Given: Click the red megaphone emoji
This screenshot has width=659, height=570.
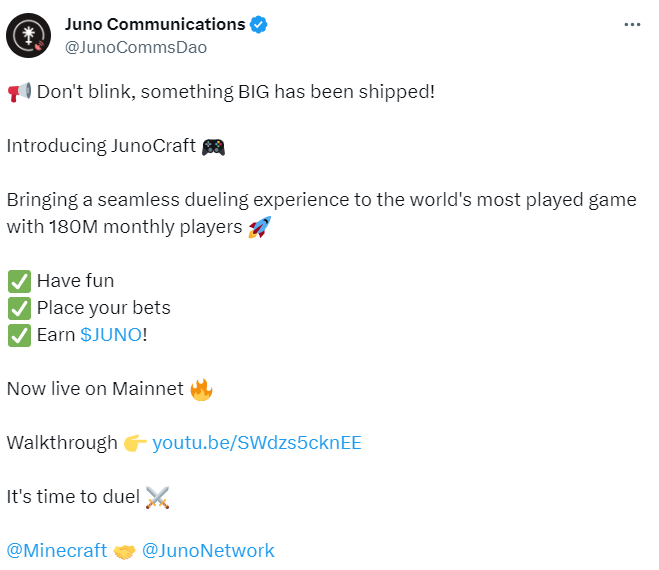Looking at the screenshot, I should tap(18, 92).
